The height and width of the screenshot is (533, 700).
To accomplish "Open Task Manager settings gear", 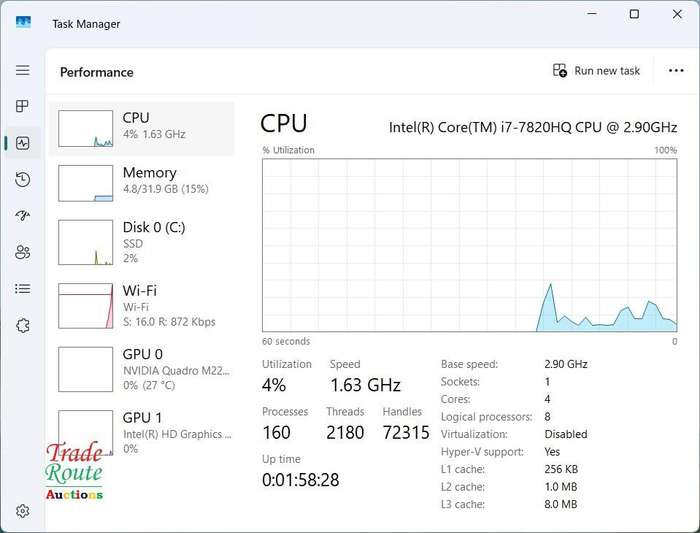I will coord(23,511).
